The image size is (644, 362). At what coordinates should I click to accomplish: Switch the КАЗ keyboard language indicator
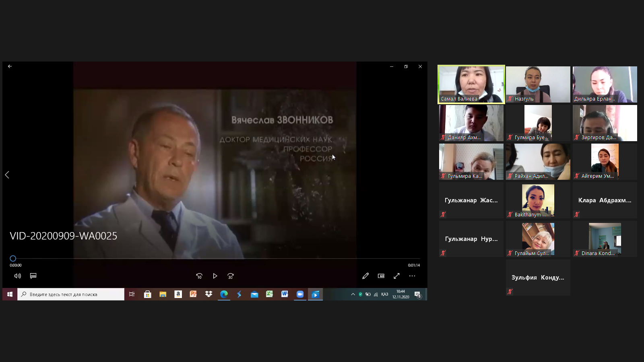click(385, 294)
